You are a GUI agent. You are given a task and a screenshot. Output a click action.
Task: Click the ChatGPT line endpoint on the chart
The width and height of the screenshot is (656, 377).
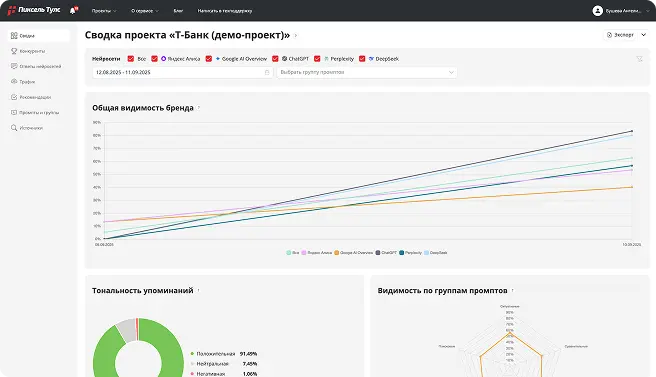tap(632, 131)
